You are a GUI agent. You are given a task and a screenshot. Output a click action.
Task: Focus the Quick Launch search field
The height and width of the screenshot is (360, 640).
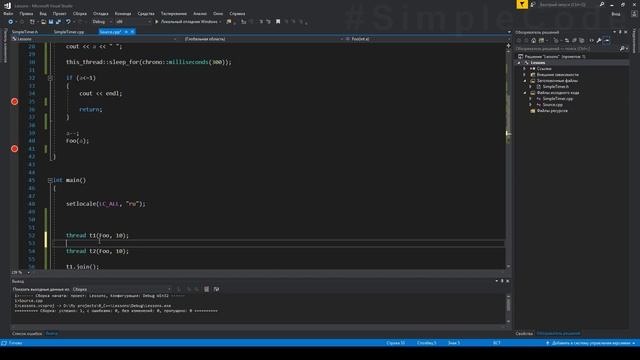coord(571,4)
